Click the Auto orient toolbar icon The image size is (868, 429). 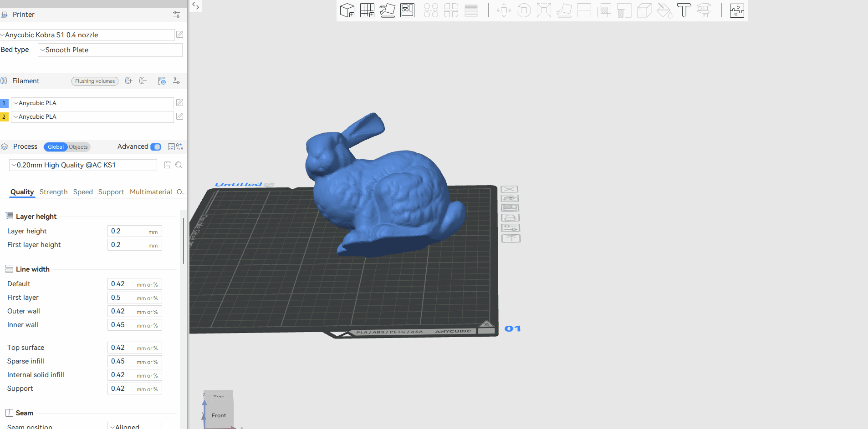point(387,10)
